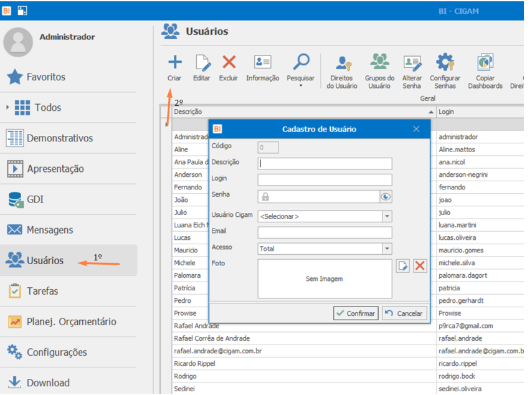
Task: Click the BI icon in dialog title
Action: click(217, 129)
